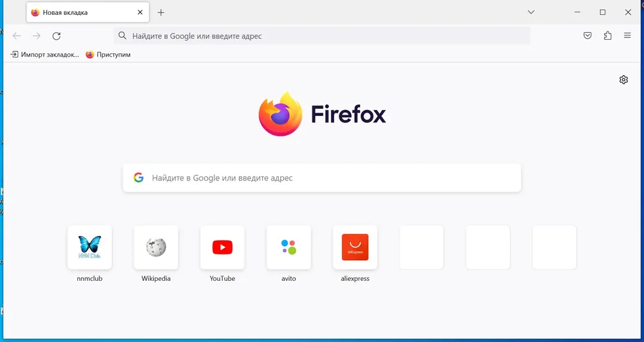Open the Firefox hamburger menu

click(627, 35)
